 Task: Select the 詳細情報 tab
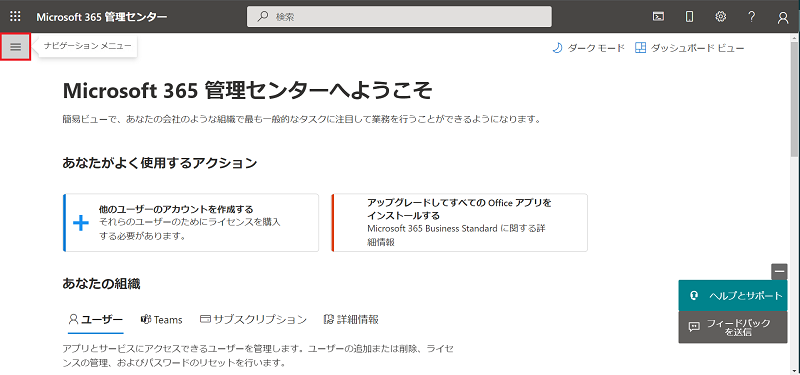(x=351, y=320)
